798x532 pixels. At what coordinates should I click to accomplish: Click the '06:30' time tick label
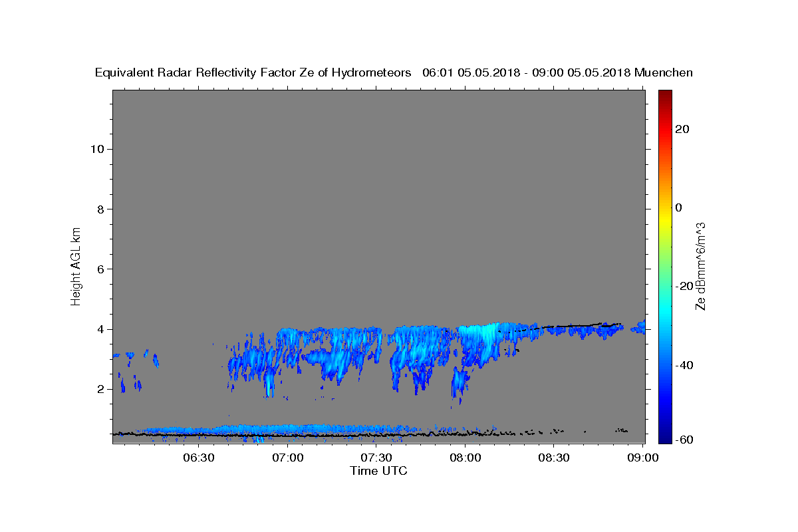click(x=199, y=458)
